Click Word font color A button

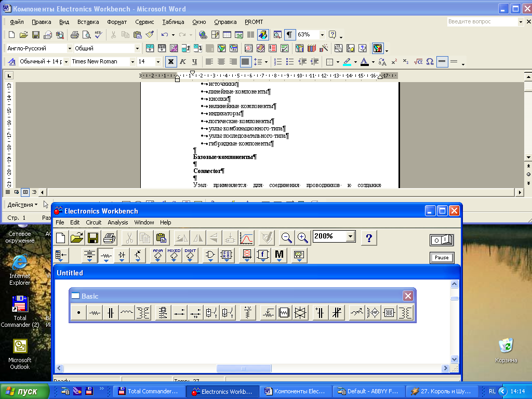click(x=364, y=61)
